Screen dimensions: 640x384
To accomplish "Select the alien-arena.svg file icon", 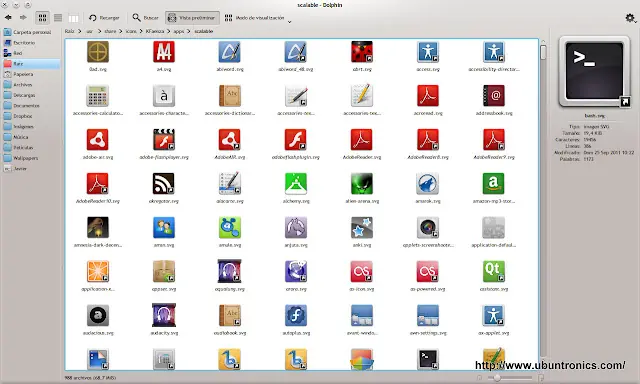I will click(x=362, y=184).
